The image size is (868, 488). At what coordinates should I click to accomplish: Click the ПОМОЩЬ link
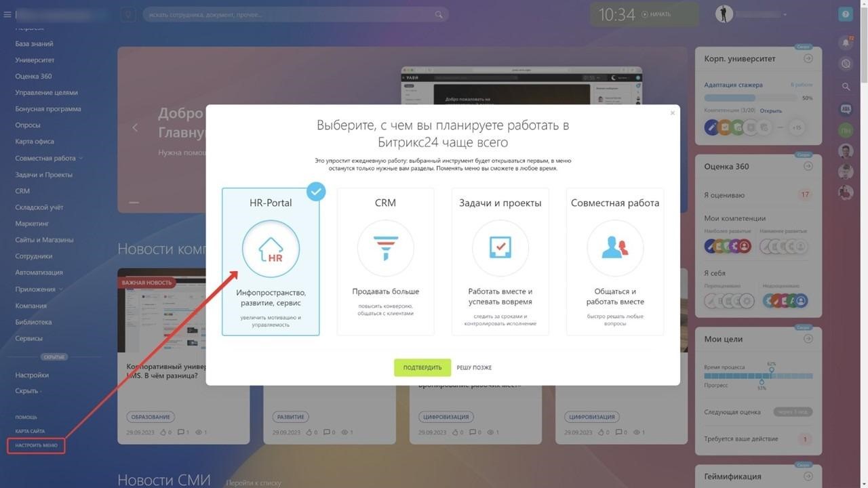[x=26, y=417]
